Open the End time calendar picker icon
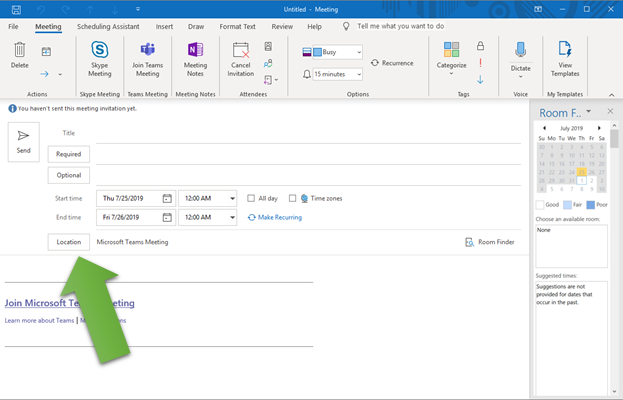 167,217
